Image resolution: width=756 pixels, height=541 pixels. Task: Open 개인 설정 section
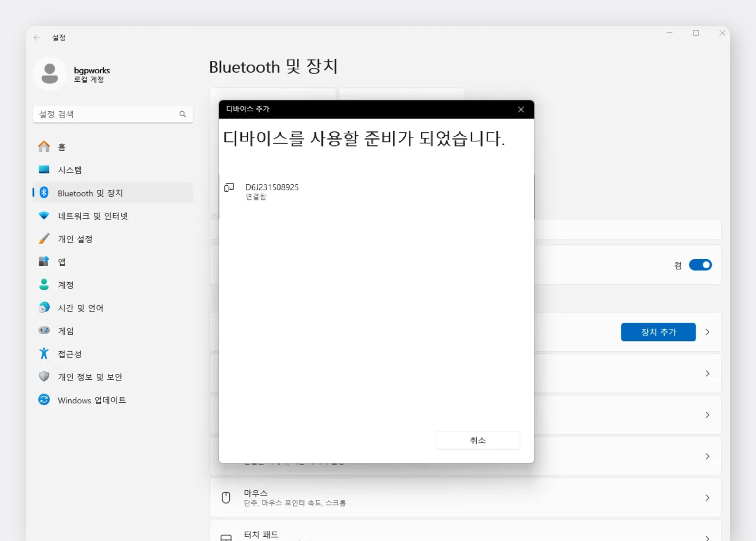point(113,238)
